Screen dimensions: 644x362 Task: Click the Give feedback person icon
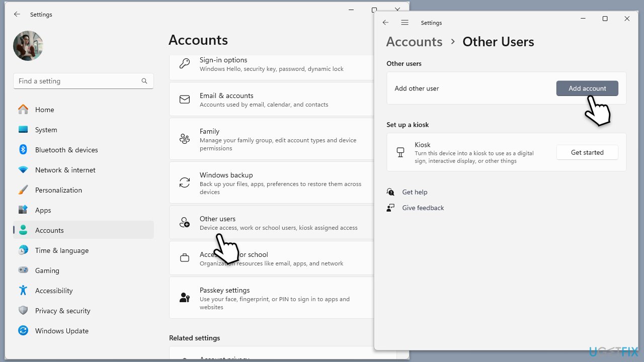tap(390, 208)
